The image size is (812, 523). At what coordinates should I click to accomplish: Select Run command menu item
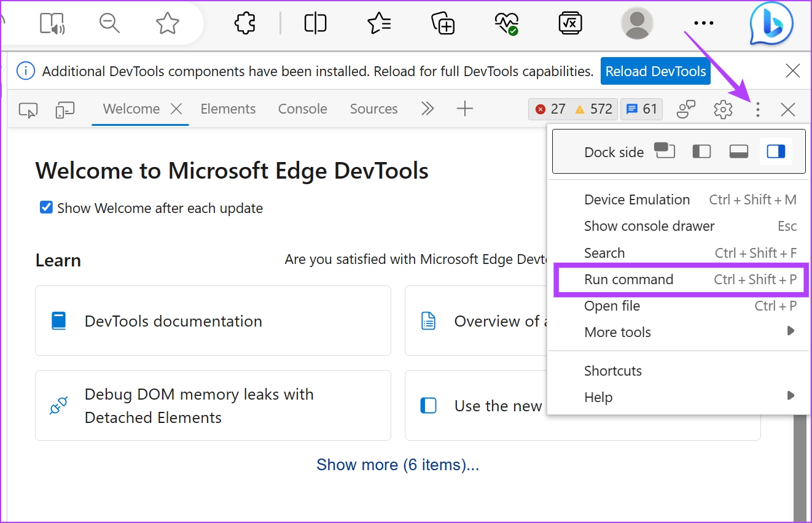pyautogui.click(x=678, y=279)
